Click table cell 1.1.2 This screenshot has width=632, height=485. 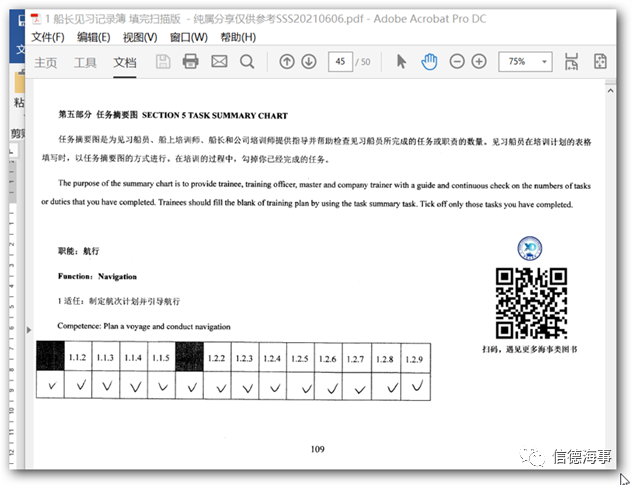pos(78,357)
